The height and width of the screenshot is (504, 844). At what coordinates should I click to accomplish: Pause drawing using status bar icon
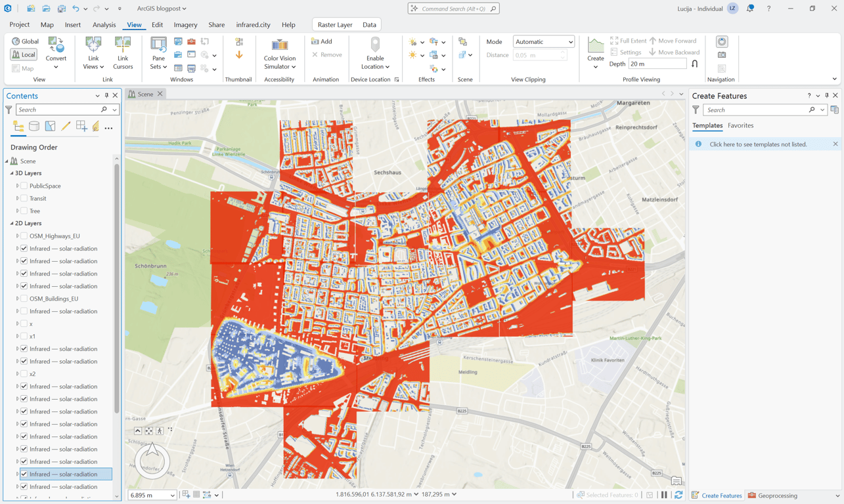664,495
